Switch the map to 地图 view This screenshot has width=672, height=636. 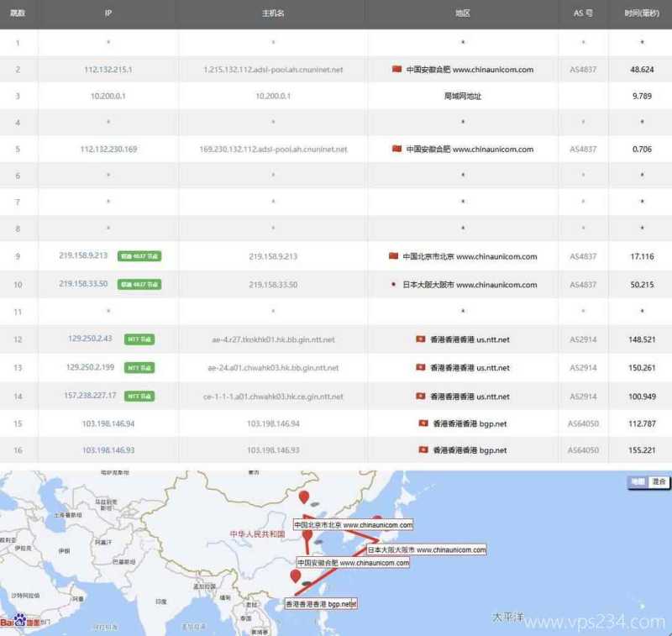pos(638,481)
